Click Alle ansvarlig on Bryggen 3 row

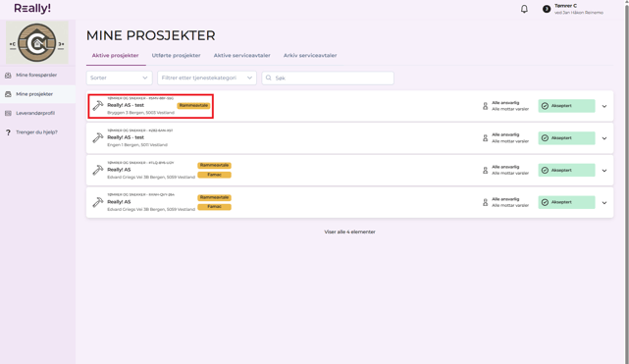coord(505,103)
